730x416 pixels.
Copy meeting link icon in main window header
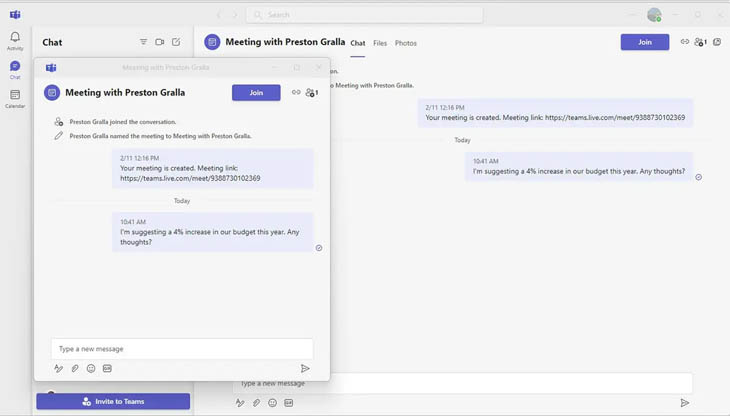point(684,42)
